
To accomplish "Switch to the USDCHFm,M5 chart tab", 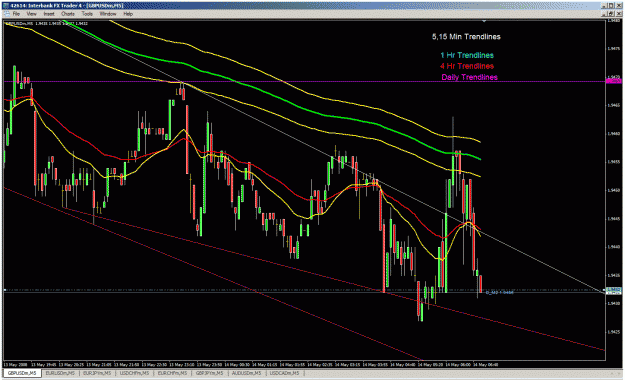I will coord(134,373).
